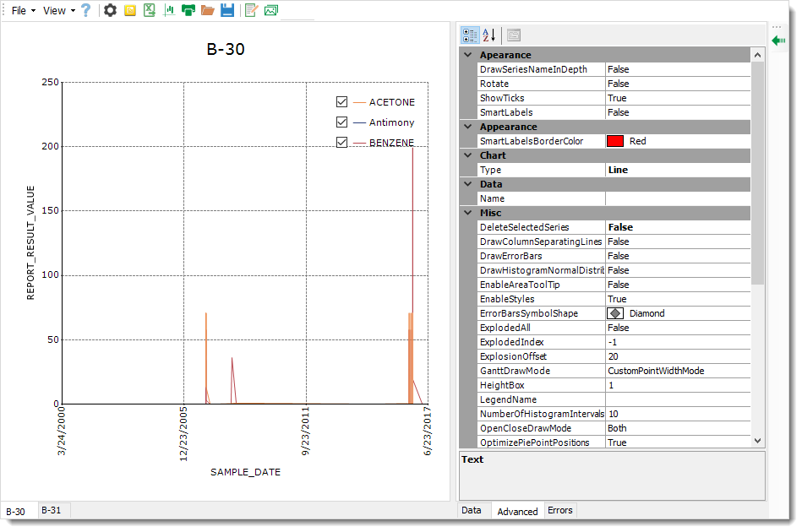
Task: Collapse the Chart category
Action: click(x=468, y=155)
